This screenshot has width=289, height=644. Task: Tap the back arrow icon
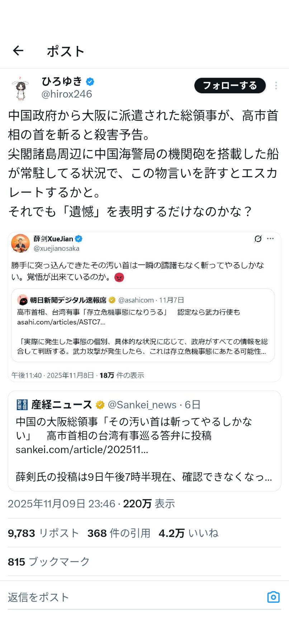tap(18, 51)
